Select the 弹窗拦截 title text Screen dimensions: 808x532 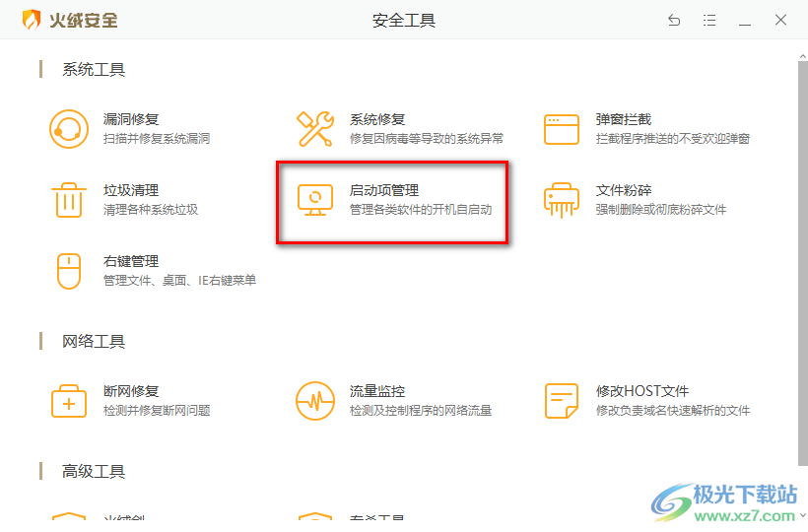624,119
